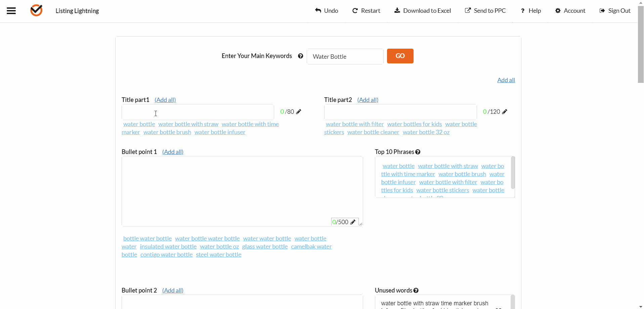Click 'glass water bottle' keyword link
Screen dimensions: 644x309
[265, 247]
